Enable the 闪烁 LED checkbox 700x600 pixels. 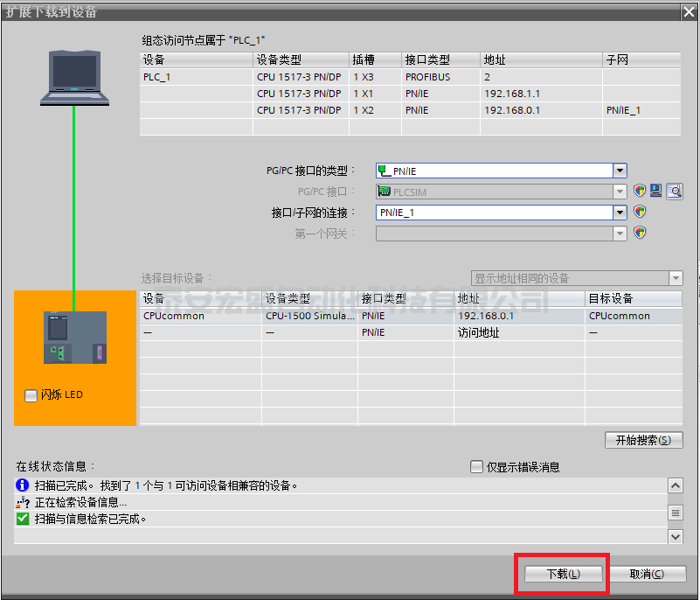pos(31,395)
